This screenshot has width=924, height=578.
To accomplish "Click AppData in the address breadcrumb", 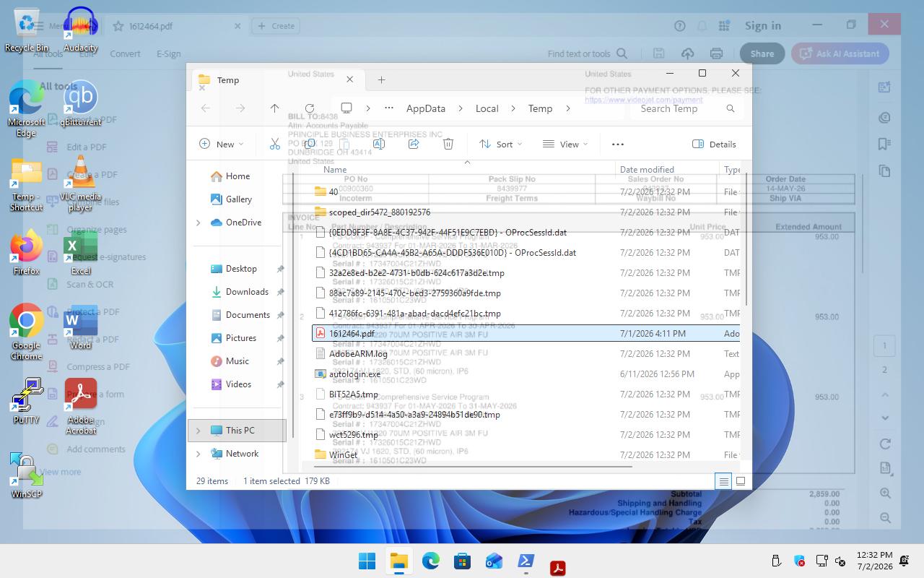I will click(426, 108).
